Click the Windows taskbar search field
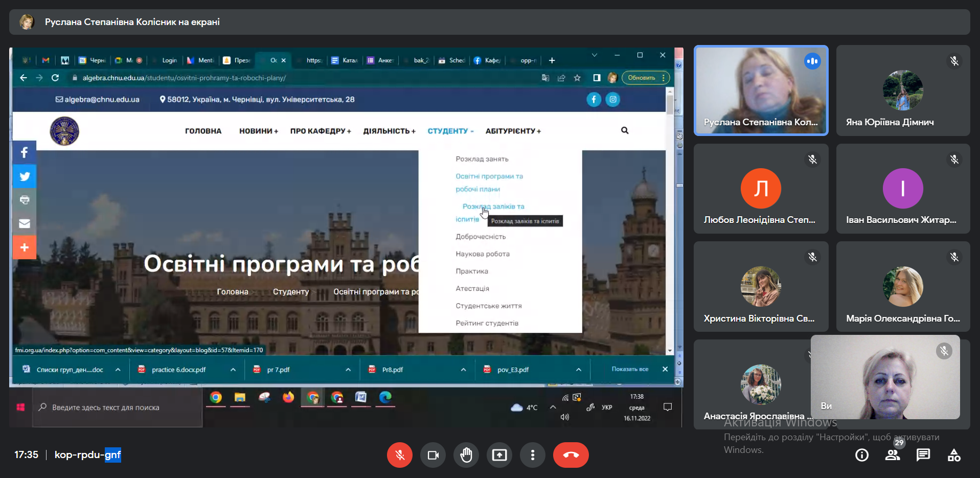This screenshot has height=478, width=980. tap(118, 407)
